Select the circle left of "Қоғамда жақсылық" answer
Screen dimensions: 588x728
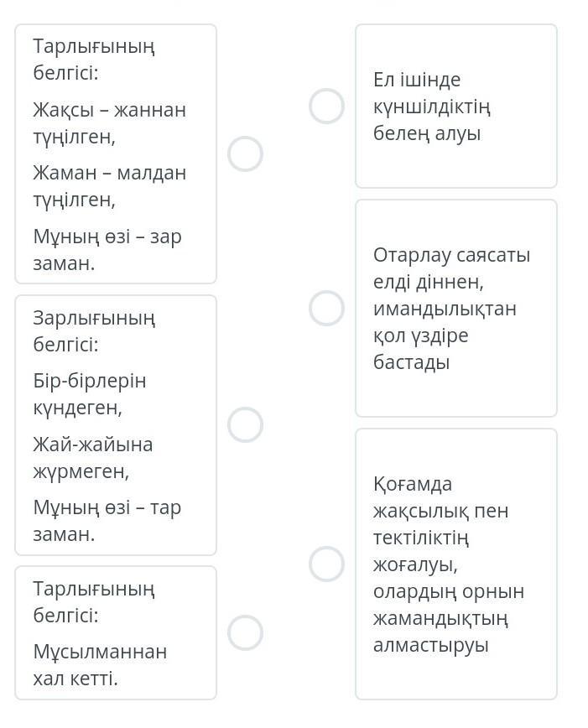[x=326, y=564]
